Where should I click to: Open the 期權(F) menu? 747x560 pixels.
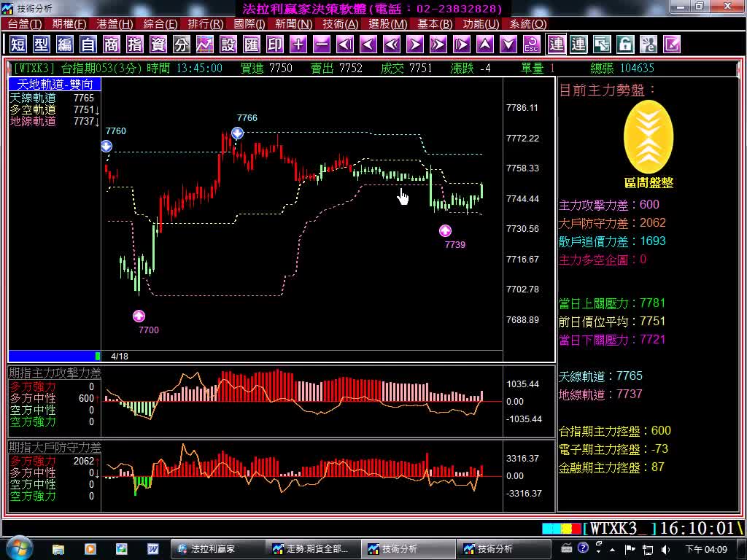click(x=69, y=24)
